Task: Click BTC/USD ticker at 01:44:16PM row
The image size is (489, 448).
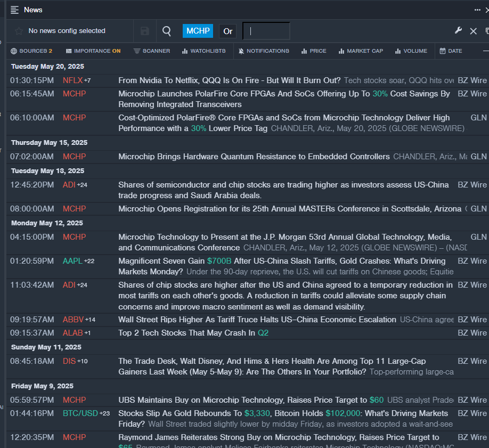Action: tap(80, 413)
